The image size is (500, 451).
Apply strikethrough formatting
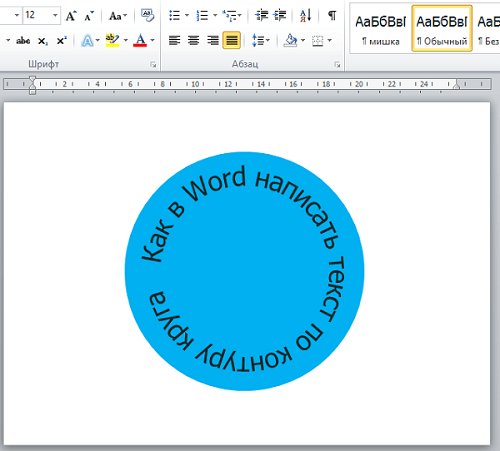point(23,41)
